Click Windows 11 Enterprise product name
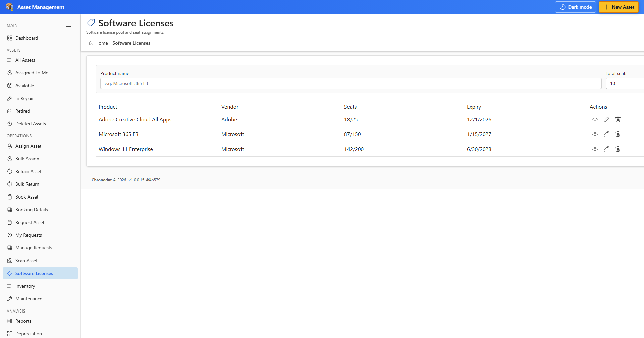Screen dimensions: 644x338 coord(125,149)
